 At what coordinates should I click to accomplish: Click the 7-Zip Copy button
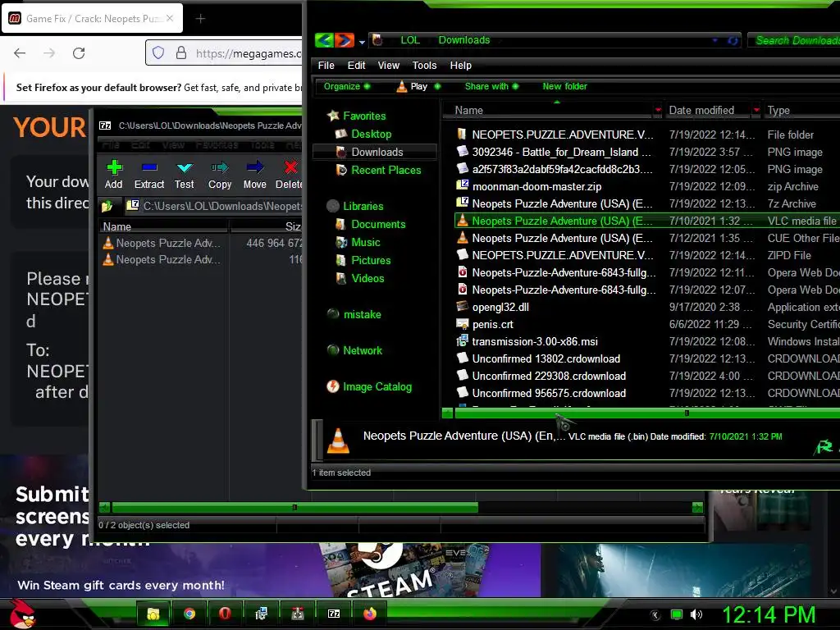click(x=220, y=175)
